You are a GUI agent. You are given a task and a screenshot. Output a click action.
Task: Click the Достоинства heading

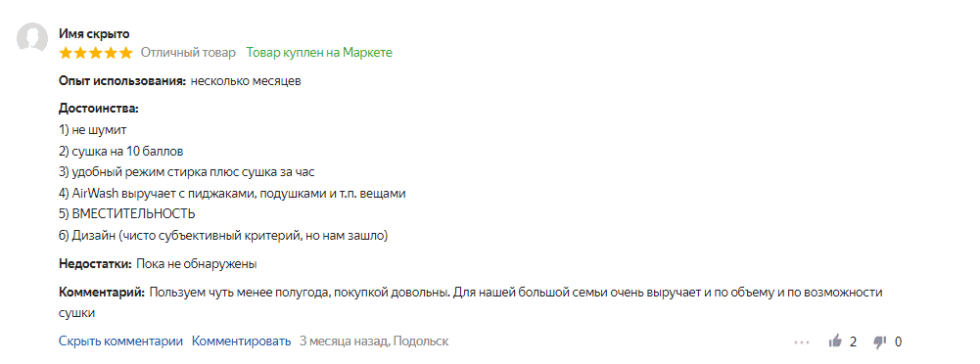(98, 109)
